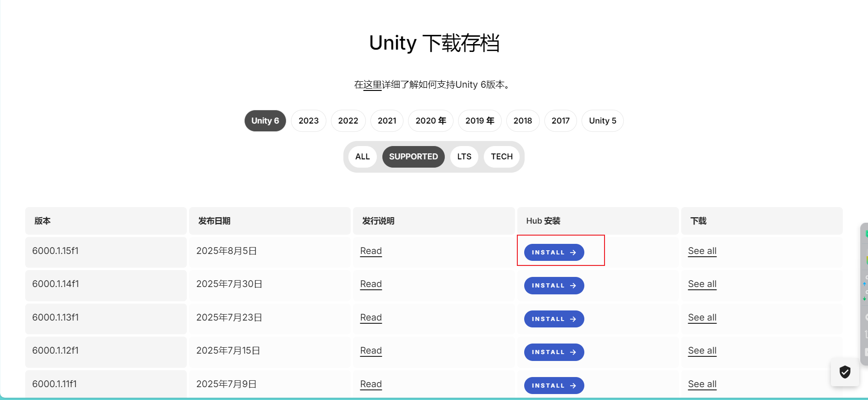Install version 6000.1.11f1 via Hub
The image size is (868, 400).
click(x=554, y=386)
